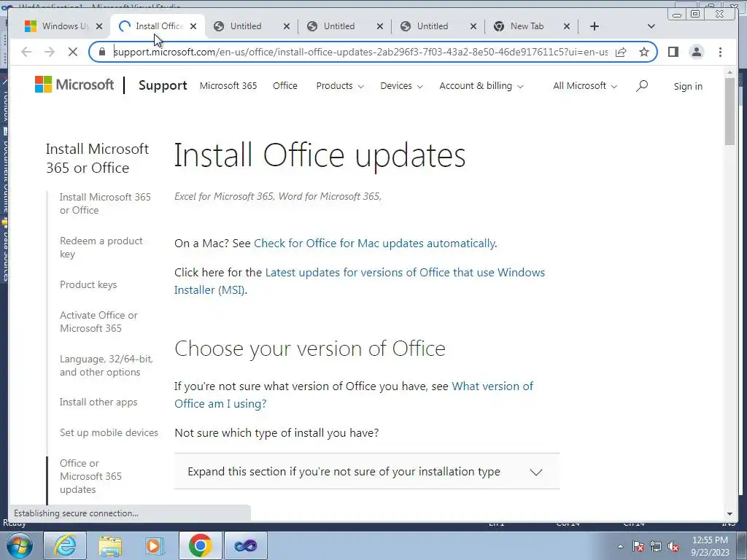Click the Share this page icon
The width and height of the screenshot is (747, 560).
pyautogui.click(x=621, y=52)
